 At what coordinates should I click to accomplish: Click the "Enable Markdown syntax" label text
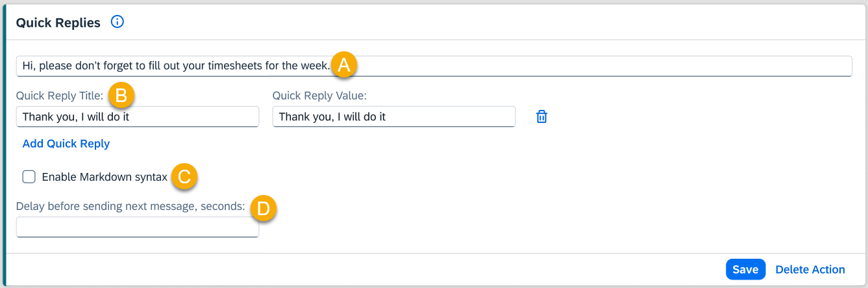105,177
